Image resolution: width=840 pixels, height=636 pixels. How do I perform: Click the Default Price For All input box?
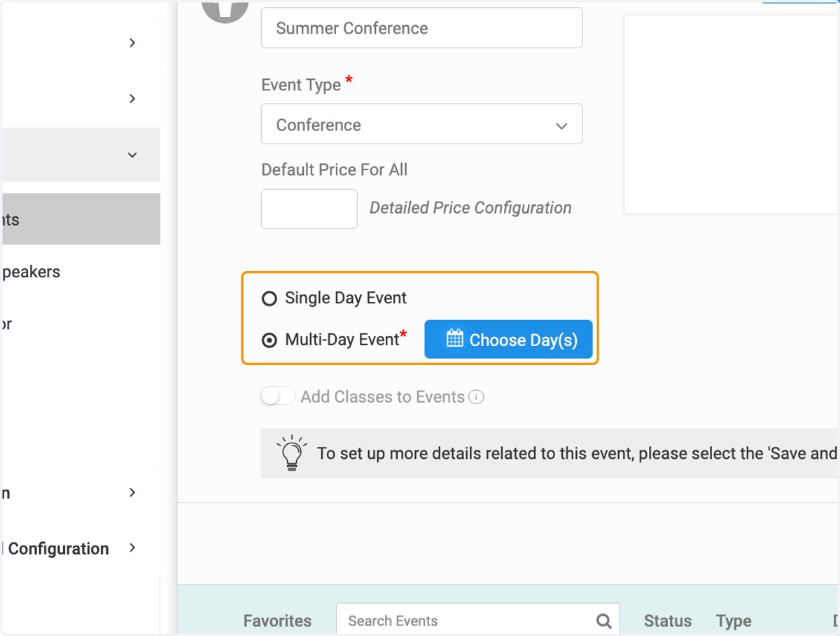click(x=309, y=209)
